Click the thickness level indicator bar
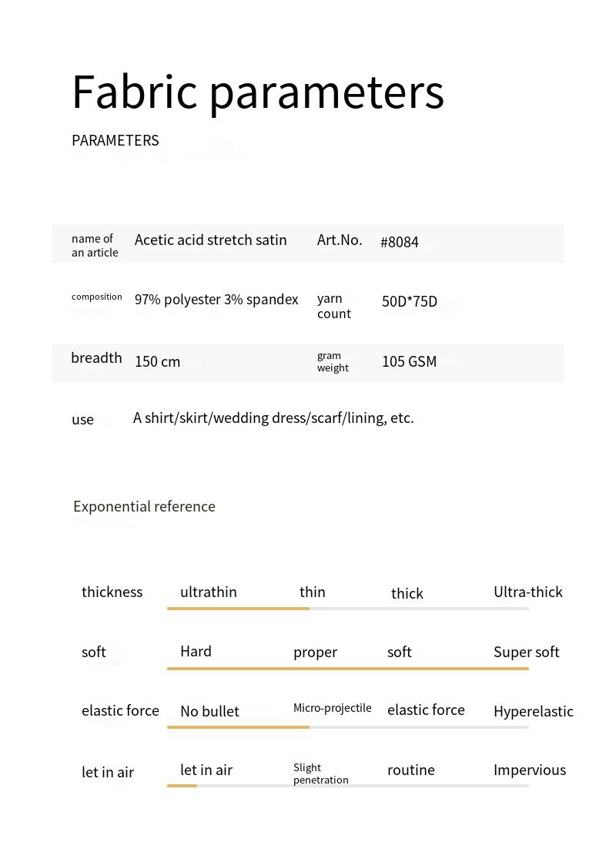This screenshot has width=616, height=849. pyautogui.click(x=347, y=609)
